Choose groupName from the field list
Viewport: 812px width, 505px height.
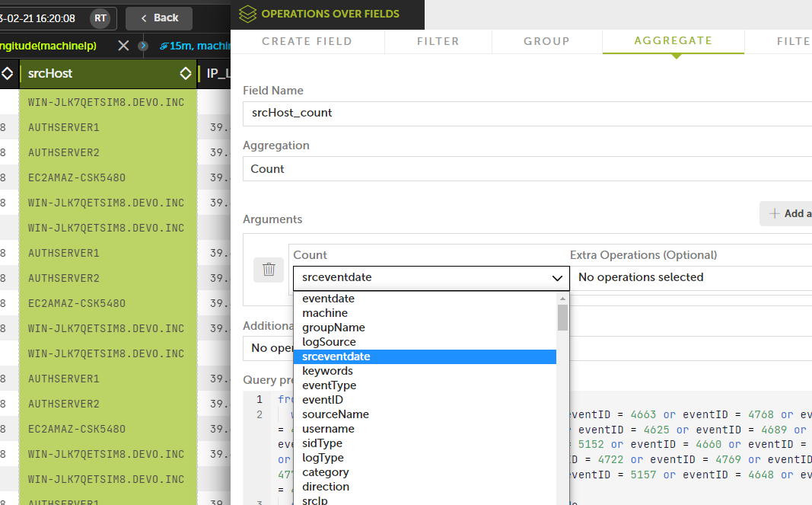click(x=425, y=328)
